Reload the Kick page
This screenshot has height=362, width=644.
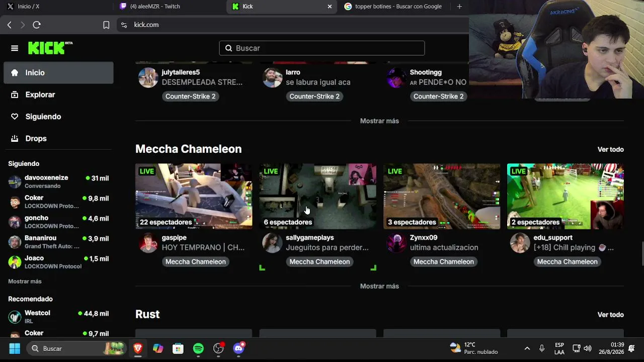37,25
